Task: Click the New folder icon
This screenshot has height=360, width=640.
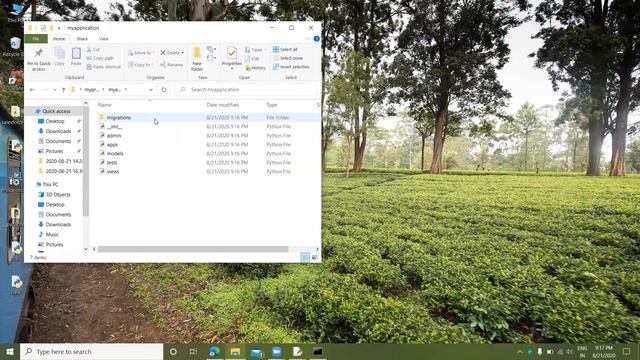Action: click(x=197, y=53)
